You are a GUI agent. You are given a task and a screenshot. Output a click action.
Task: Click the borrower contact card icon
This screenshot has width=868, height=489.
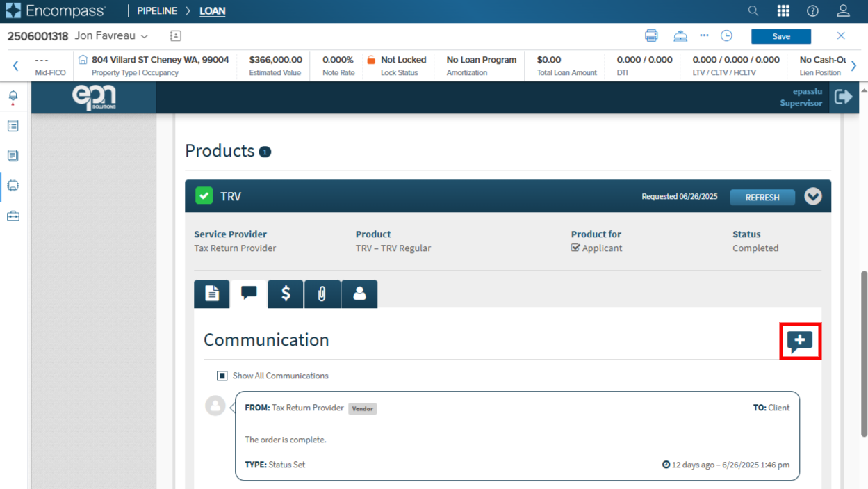(x=175, y=35)
